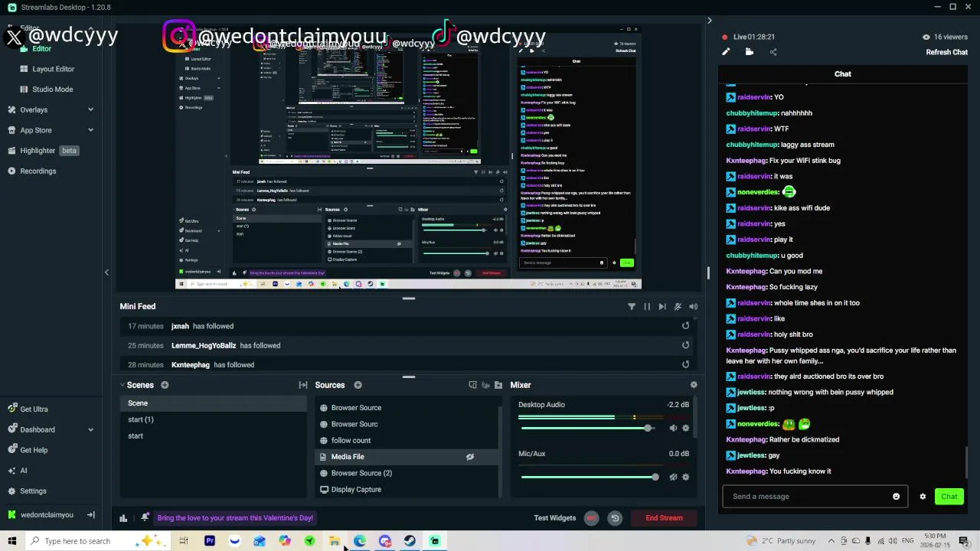Toggle Mini Feed alert volume speaker
This screenshot has height=551, width=980.
click(693, 306)
